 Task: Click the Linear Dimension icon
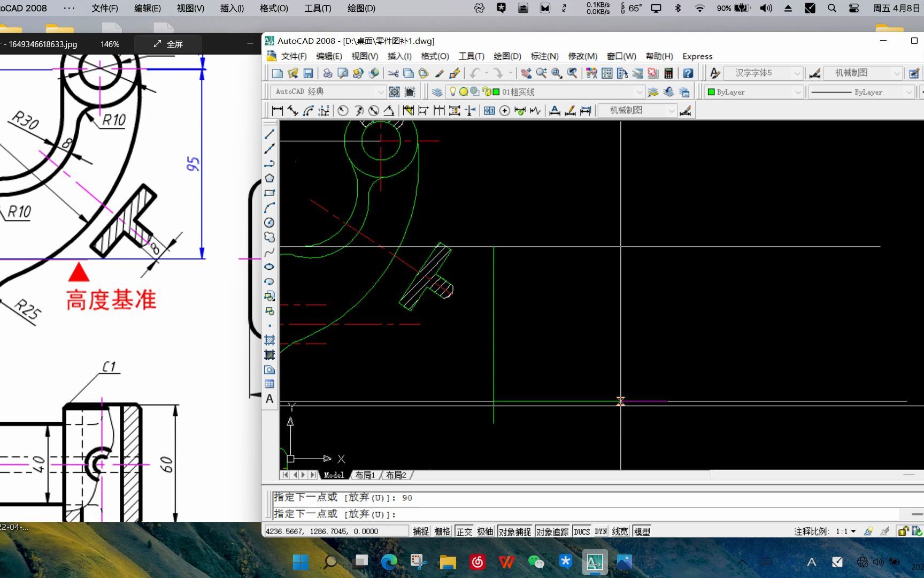tap(277, 111)
